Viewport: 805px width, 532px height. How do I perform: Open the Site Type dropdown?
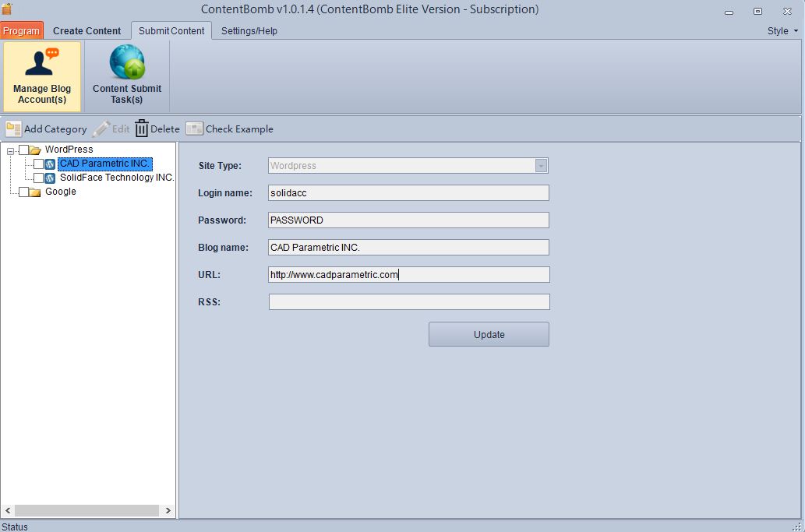(541, 165)
